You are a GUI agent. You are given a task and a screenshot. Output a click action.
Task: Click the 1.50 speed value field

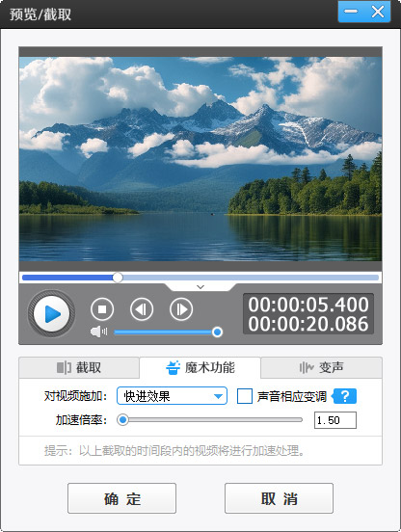335,420
